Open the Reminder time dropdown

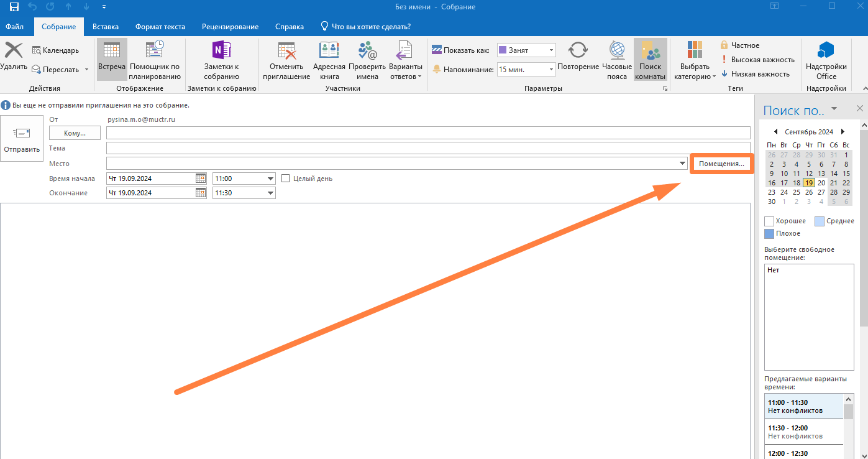tap(551, 70)
